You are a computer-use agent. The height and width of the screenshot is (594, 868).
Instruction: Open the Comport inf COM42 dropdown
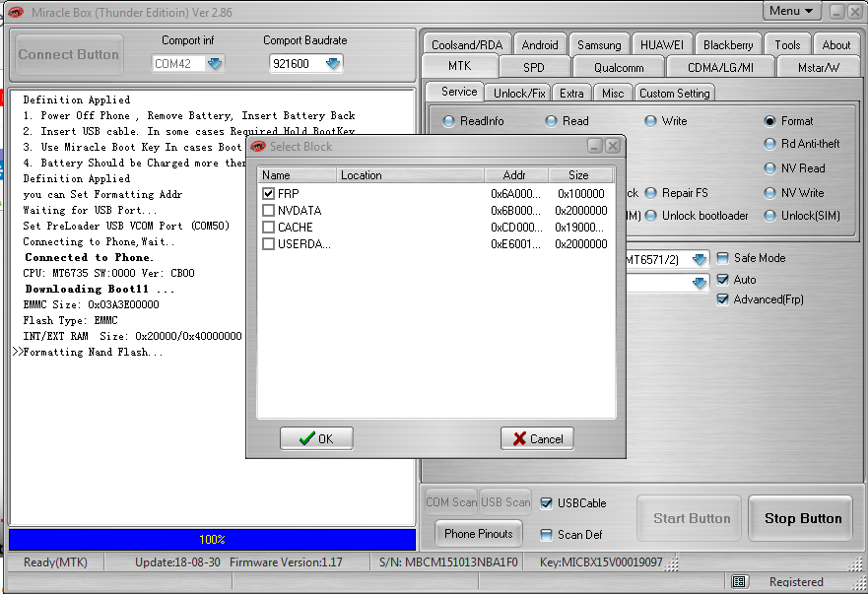click(x=214, y=64)
